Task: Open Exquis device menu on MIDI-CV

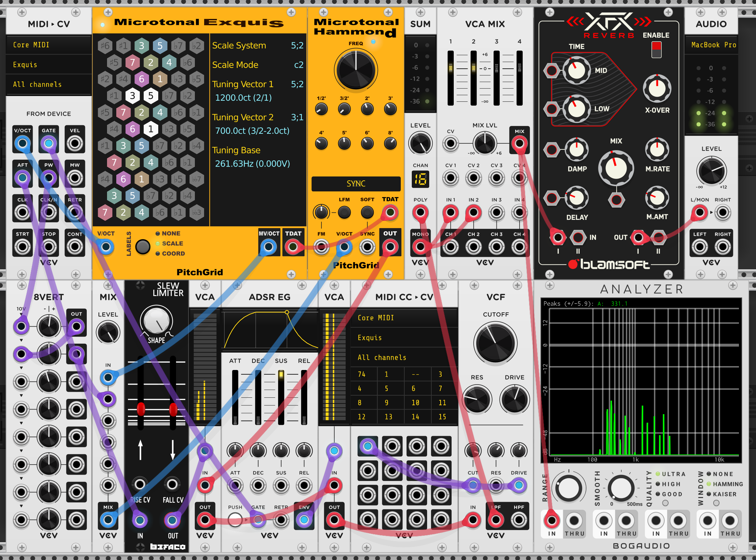Action: [x=49, y=65]
